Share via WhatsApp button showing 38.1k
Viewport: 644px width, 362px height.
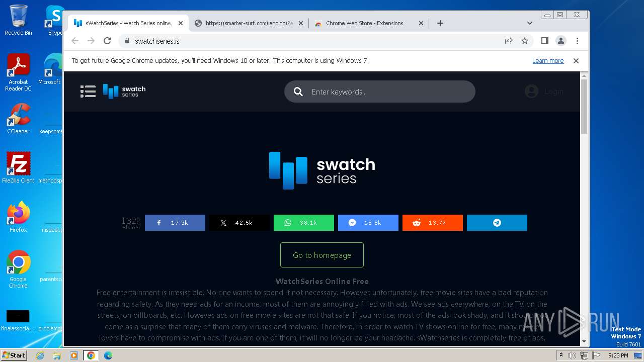(x=304, y=223)
